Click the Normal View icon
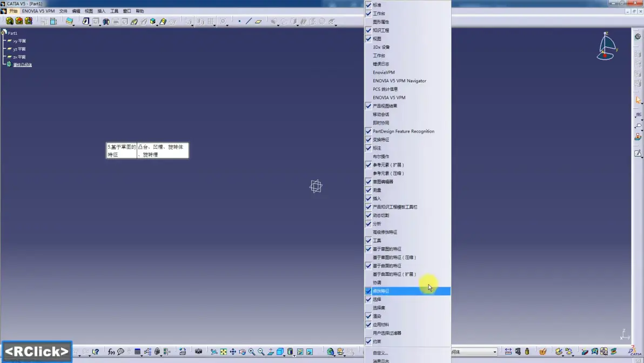 [x=271, y=352]
